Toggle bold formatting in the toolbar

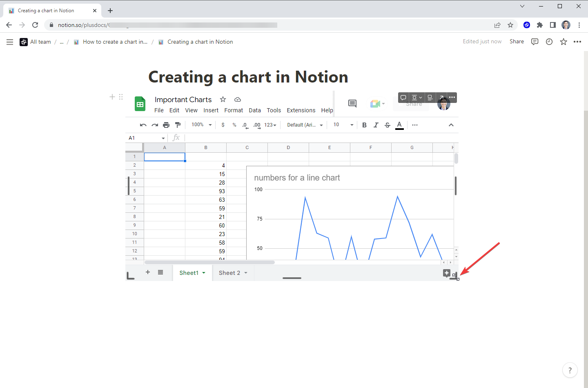364,125
